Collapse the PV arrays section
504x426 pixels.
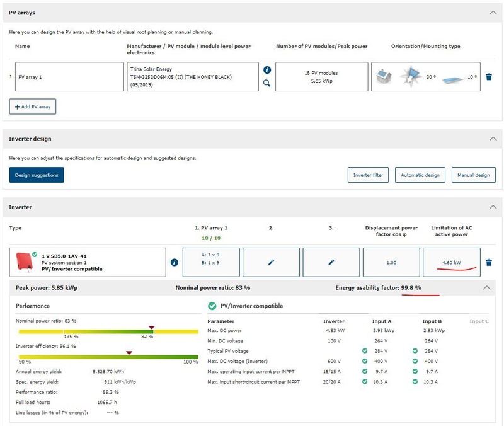pos(493,13)
